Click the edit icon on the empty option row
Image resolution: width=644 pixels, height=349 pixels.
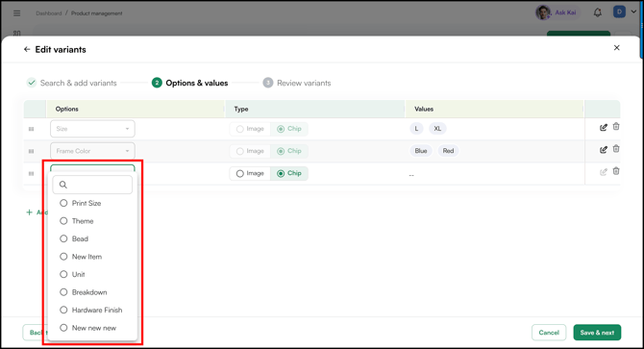[603, 172]
